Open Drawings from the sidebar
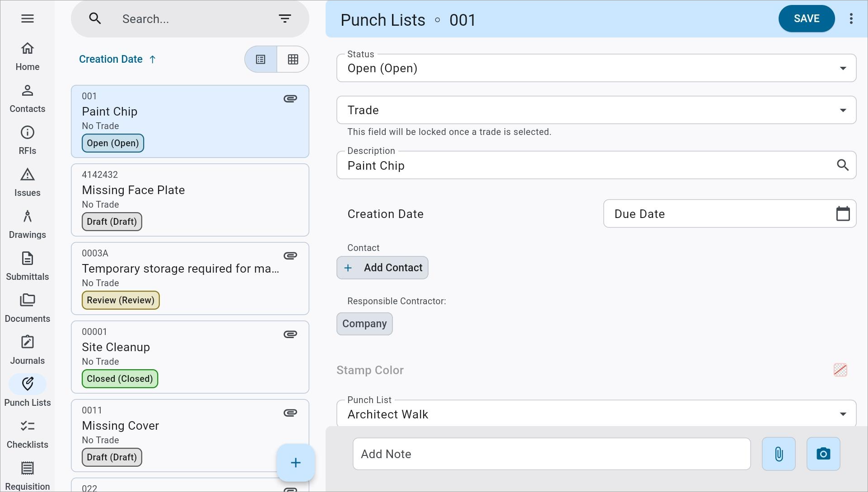 [28, 224]
